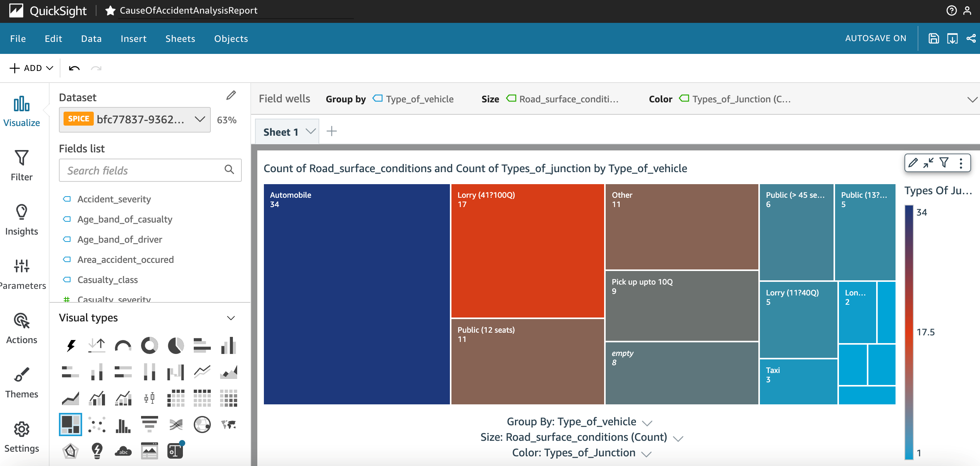The image size is (980, 466).
Task: Minimize the visual using collapse arrows icon
Action: point(928,163)
